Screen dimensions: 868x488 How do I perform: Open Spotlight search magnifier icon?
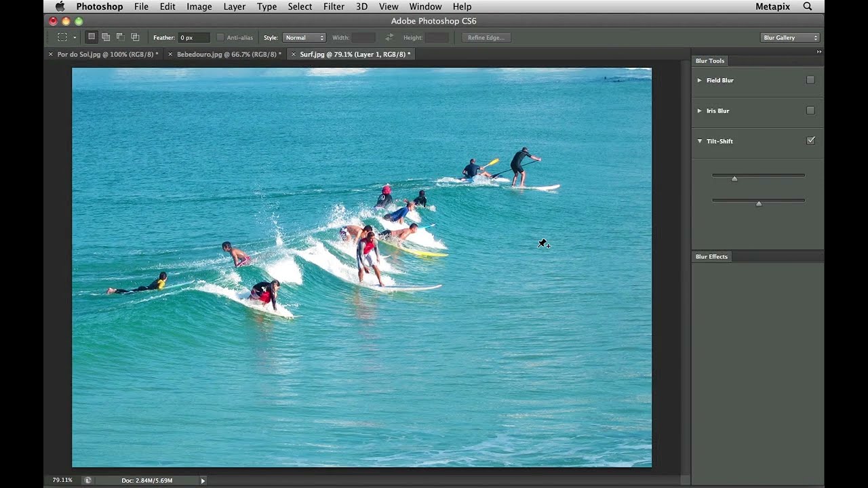pos(808,7)
